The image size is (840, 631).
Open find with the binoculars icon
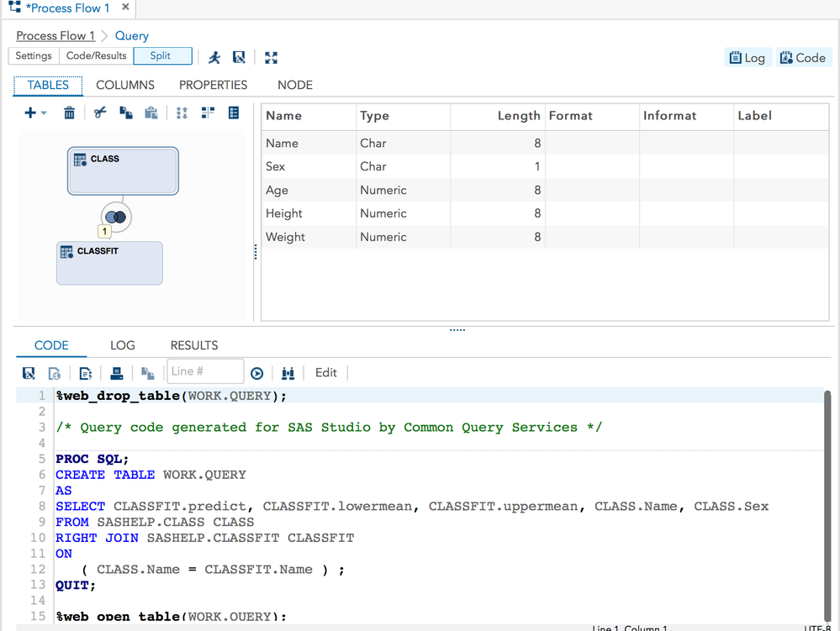pos(288,373)
